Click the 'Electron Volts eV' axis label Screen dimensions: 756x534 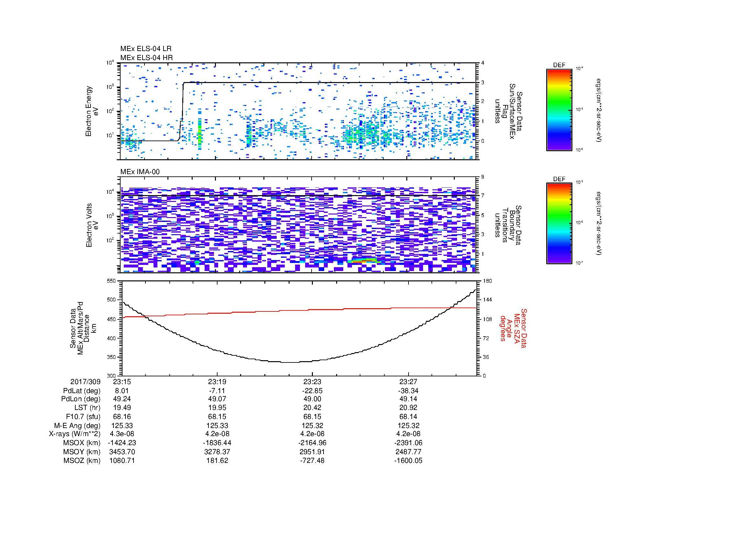click(x=92, y=225)
